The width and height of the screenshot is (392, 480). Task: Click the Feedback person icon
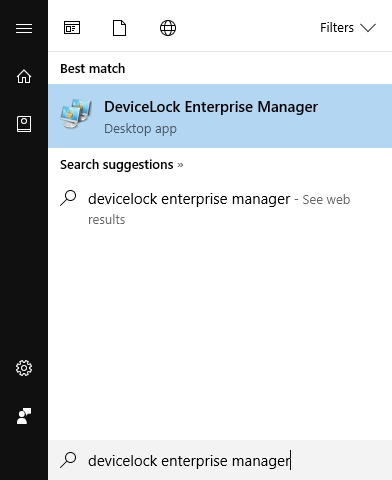24,416
